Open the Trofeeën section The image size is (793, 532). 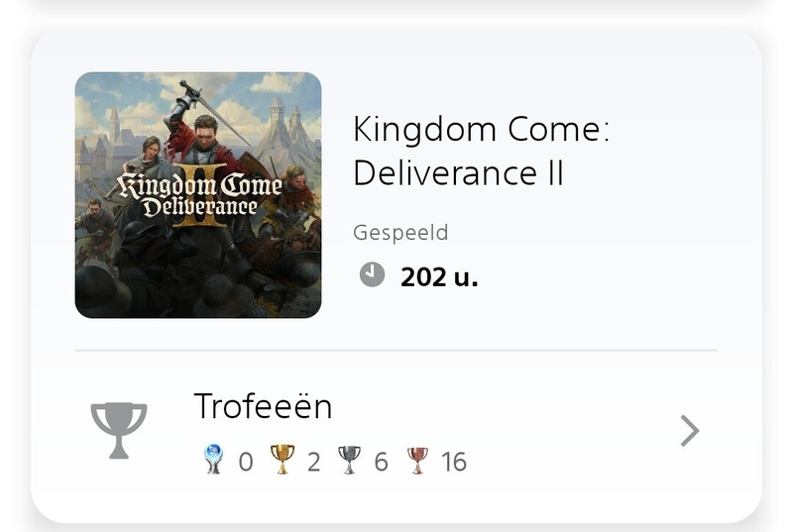coord(263,406)
